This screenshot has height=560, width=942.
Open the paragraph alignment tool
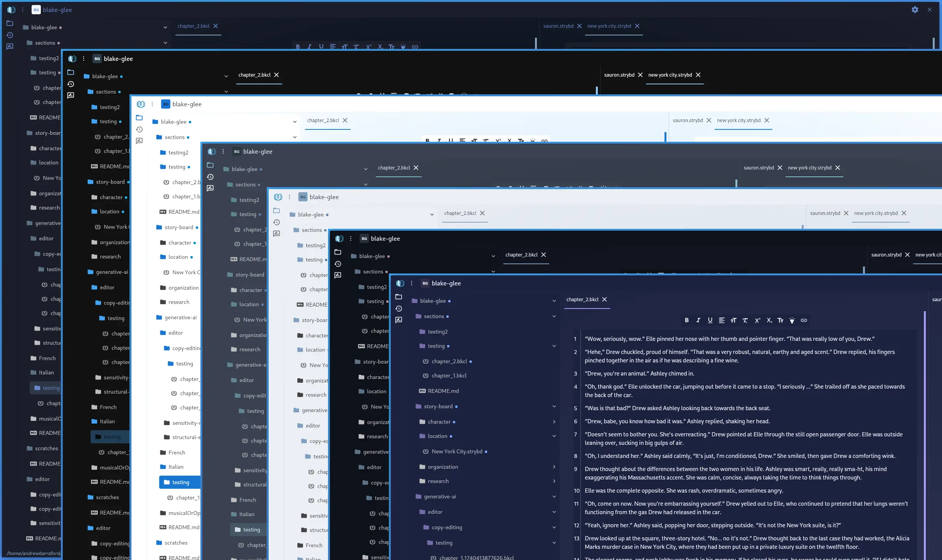pos(722,320)
